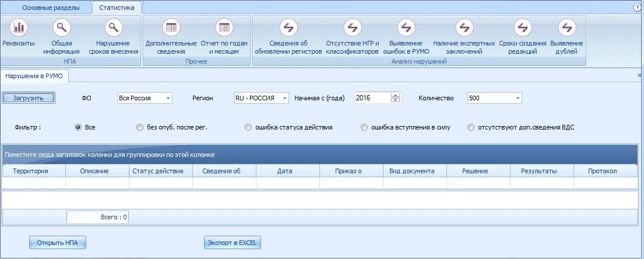This screenshot has height=259, width=644.
Task: Sort by Территория column header
Action: [x=34, y=171]
